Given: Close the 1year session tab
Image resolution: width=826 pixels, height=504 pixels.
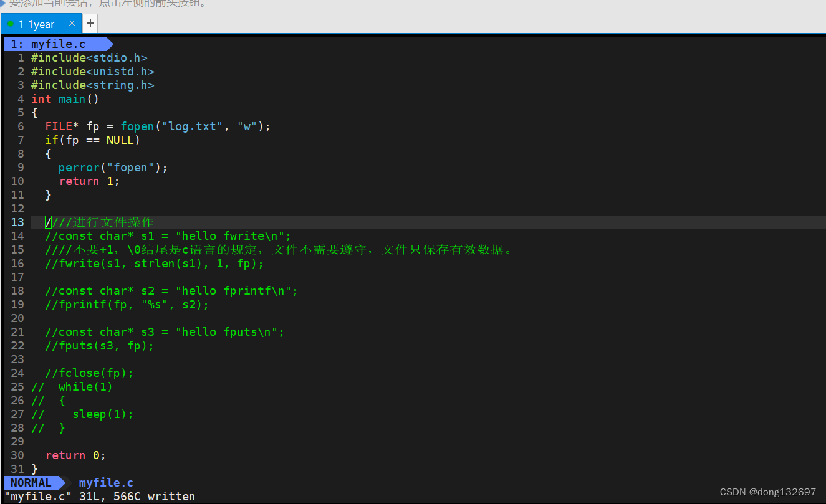Looking at the screenshot, I should (x=72, y=24).
